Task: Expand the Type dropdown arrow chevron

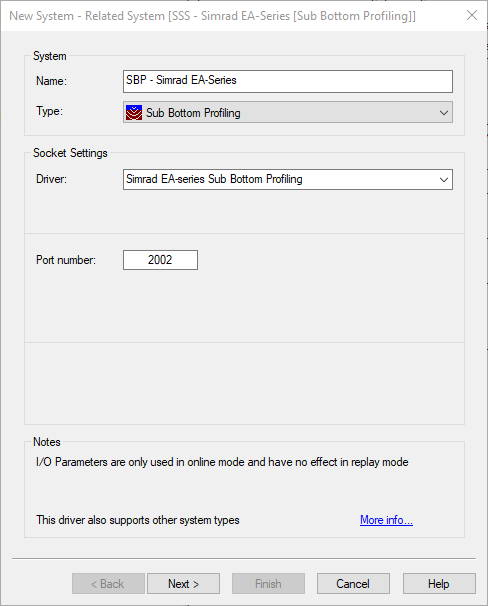Action: click(444, 113)
